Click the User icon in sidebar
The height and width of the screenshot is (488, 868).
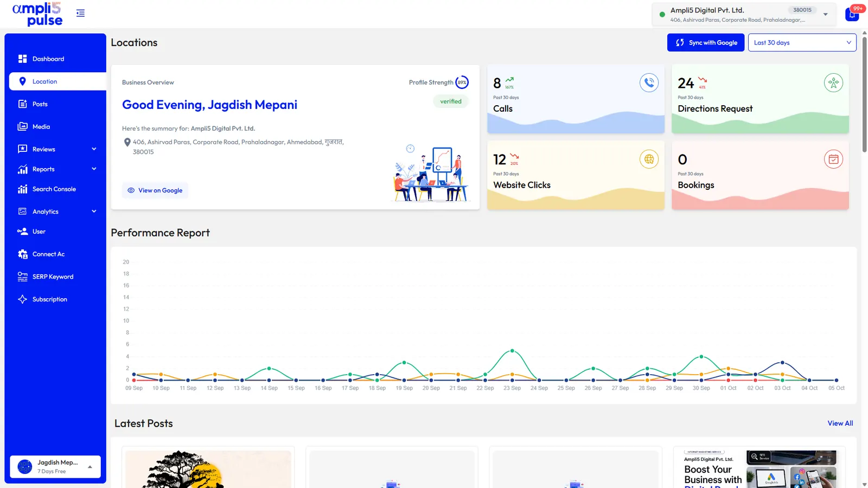tap(22, 232)
